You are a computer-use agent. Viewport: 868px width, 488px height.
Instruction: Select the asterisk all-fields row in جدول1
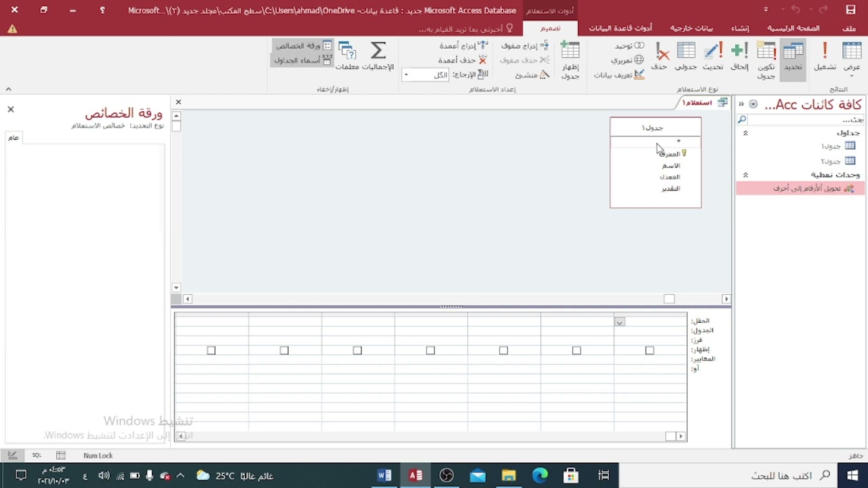(656, 142)
